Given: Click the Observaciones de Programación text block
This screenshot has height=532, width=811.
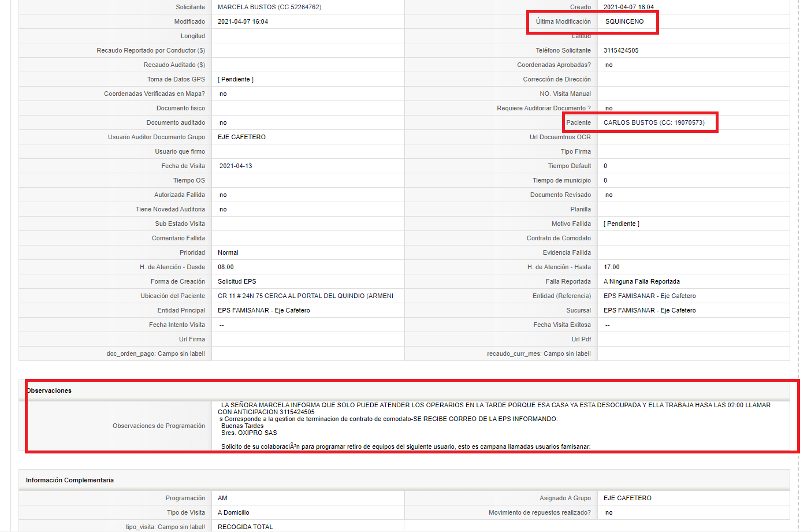Looking at the screenshot, I should coord(500,426).
